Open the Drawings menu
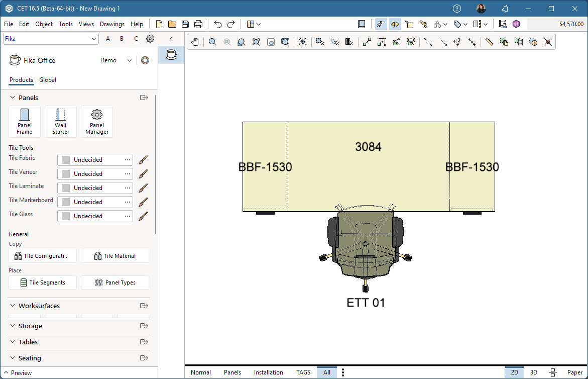 pyautogui.click(x=112, y=24)
